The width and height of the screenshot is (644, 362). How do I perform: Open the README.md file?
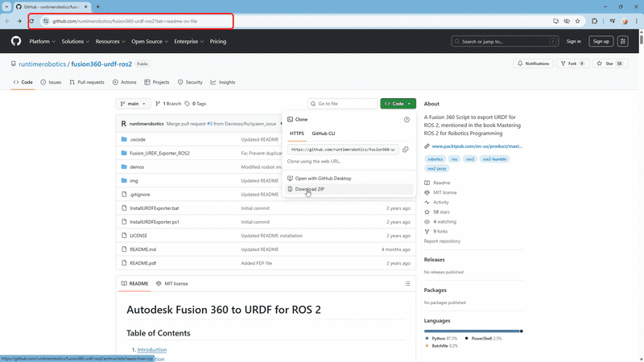(143, 249)
